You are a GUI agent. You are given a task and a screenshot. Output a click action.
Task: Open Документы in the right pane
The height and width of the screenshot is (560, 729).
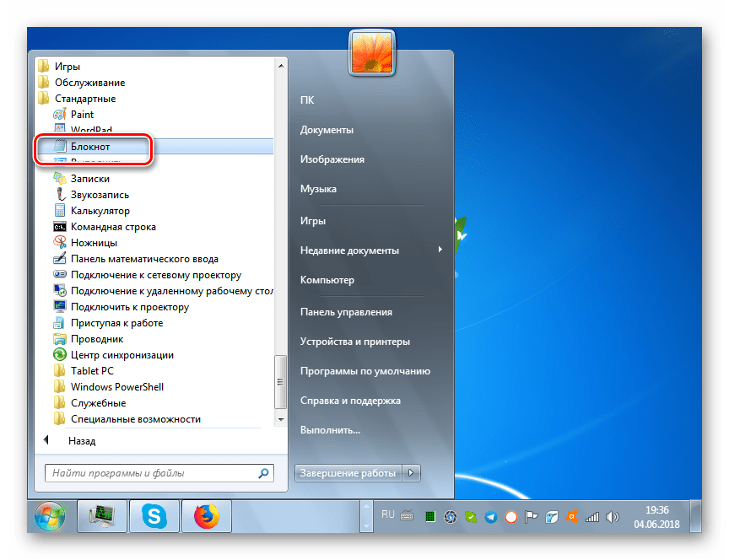(327, 130)
